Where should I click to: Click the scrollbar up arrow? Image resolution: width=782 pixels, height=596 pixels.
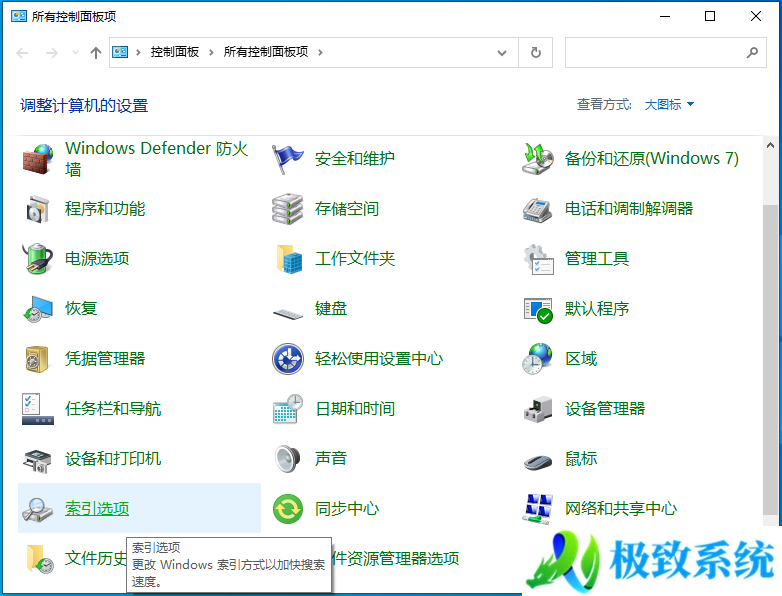(x=770, y=145)
